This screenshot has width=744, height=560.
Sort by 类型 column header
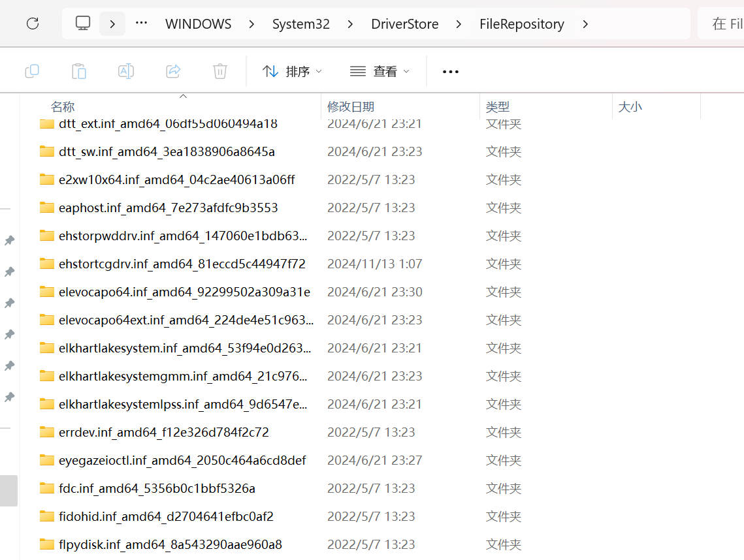497,106
